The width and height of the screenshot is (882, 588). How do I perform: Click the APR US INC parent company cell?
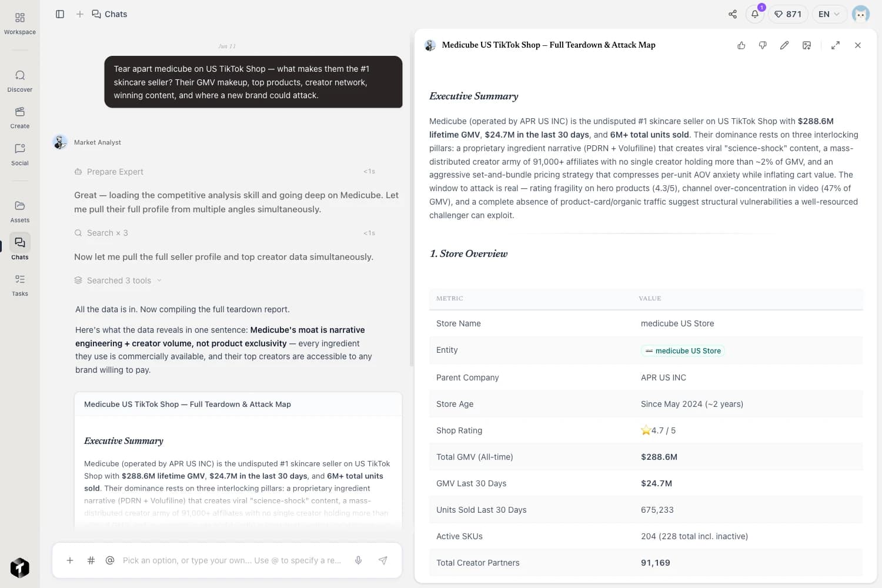pyautogui.click(x=663, y=377)
